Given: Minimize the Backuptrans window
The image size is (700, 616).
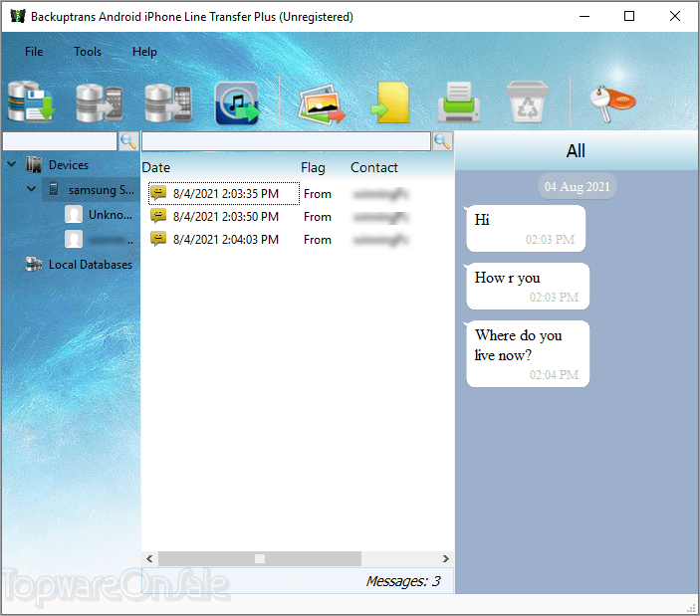Looking at the screenshot, I should pyautogui.click(x=584, y=17).
